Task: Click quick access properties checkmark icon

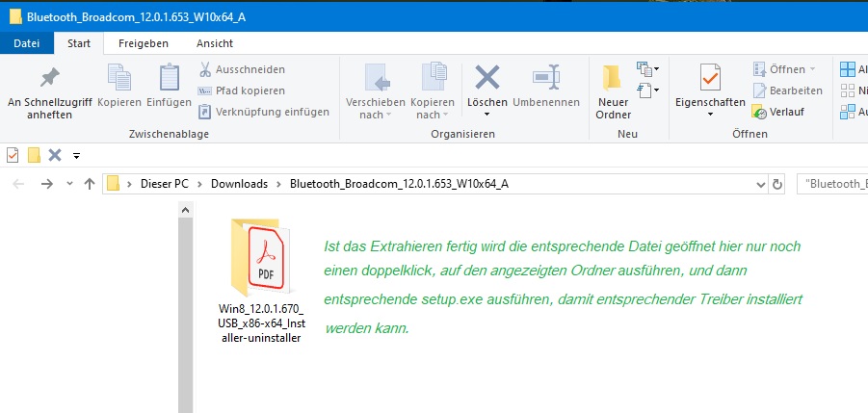Action: click(13, 155)
